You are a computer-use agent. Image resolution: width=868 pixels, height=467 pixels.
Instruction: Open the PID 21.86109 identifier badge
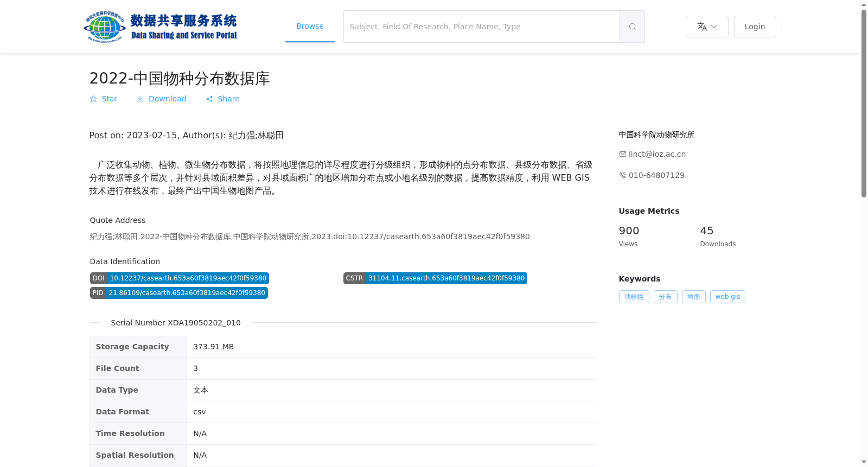coord(179,293)
